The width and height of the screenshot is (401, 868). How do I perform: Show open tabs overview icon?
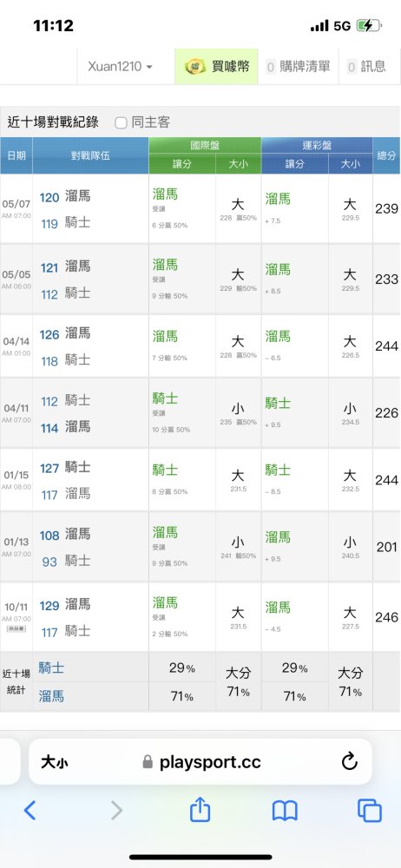370,811
